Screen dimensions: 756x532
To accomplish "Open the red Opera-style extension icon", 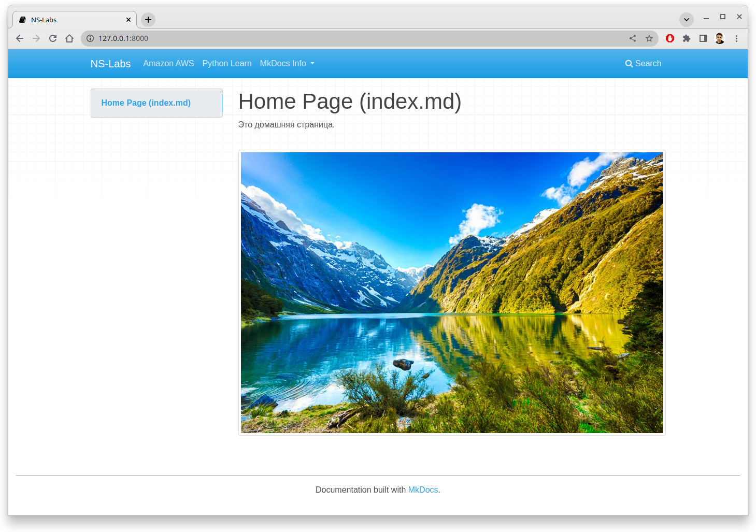I will (670, 38).
